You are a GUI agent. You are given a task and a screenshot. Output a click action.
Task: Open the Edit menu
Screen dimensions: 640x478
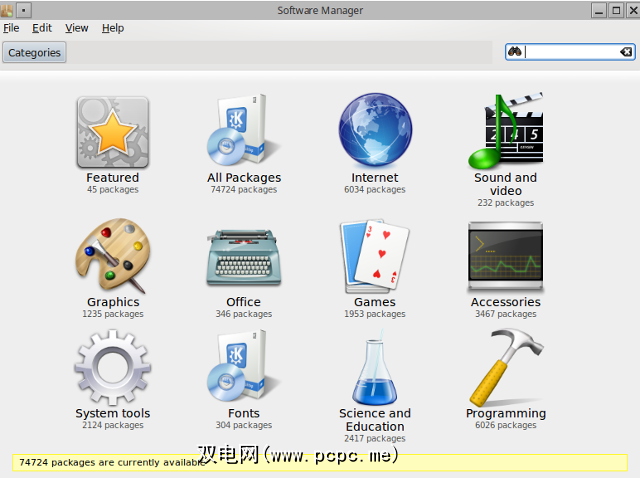42,28
